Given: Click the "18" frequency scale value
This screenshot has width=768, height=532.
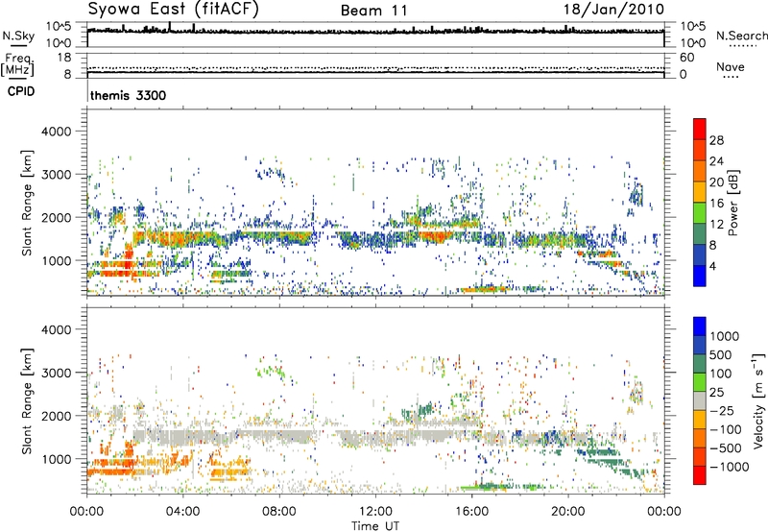Looking at the screenshot, I should 64,58.
